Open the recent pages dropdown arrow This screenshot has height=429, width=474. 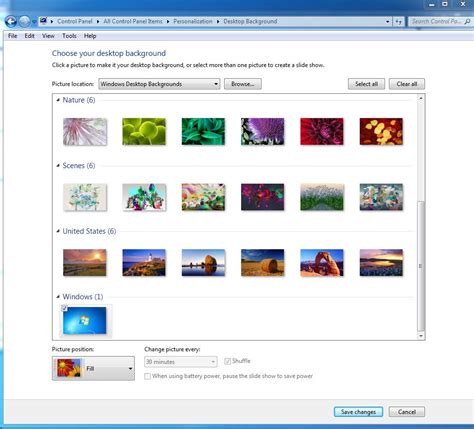(34, 22)
